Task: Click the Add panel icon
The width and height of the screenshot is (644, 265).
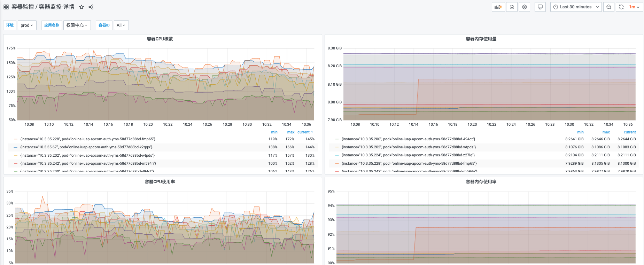Action: (x=498, y=7)
